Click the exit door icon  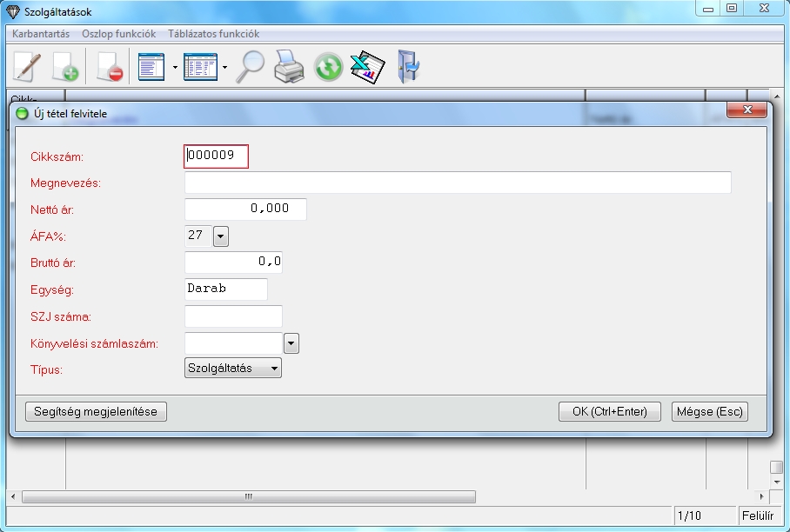coord(407,67)
